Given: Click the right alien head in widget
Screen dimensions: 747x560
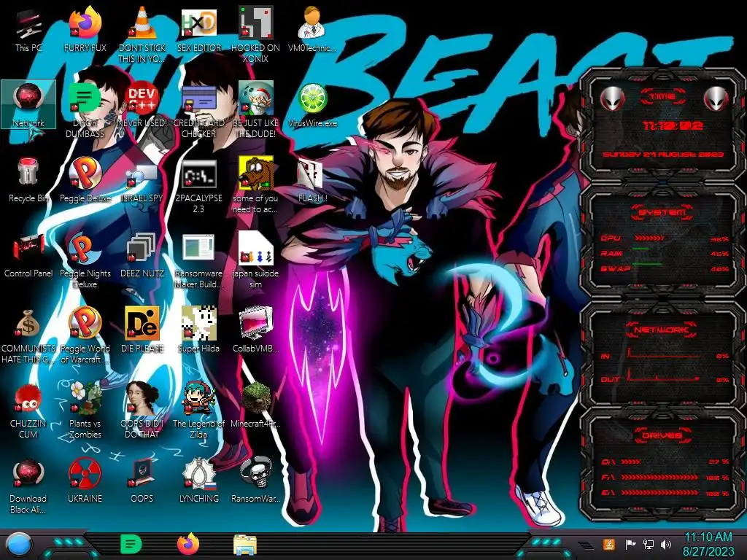Looking at the screenshot, I should click(716, 99).
